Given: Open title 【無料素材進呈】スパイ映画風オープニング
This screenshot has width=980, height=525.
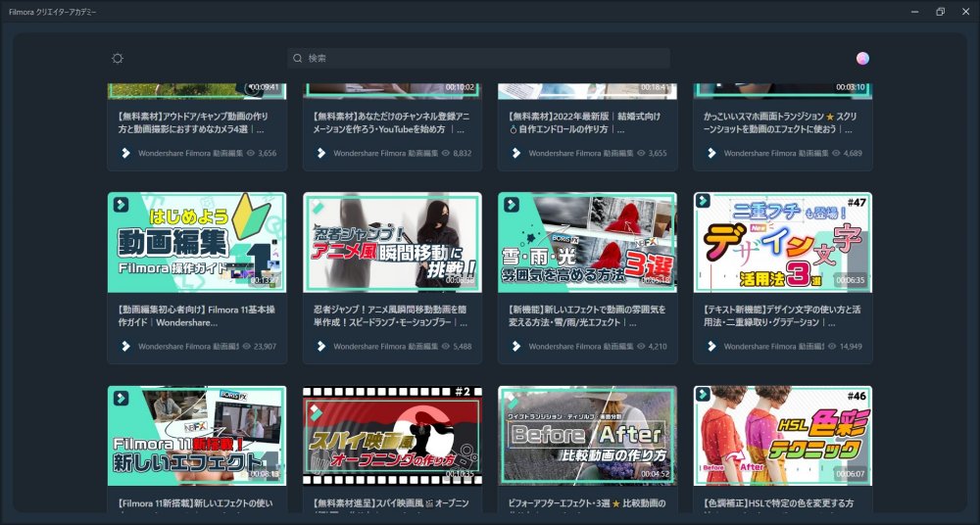Looking at the screenshot, I should [x=391, y=503].
